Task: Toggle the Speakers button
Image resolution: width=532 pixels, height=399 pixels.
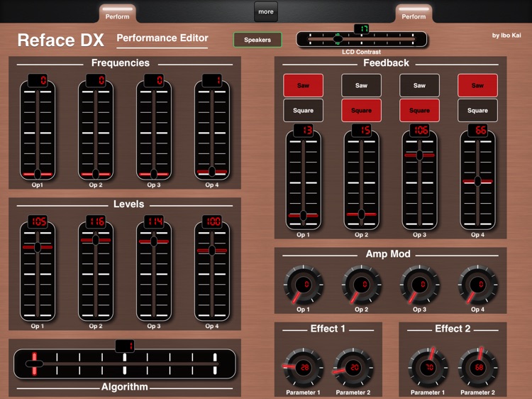Action: coord(257,40)
